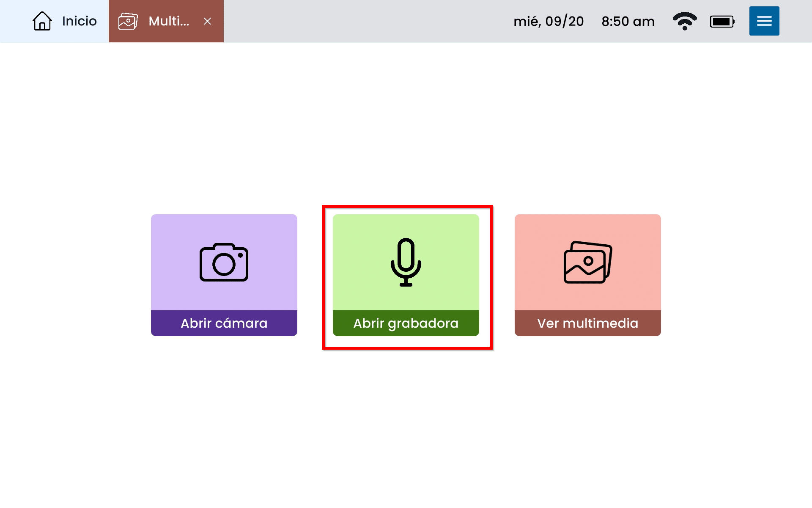
Task: Check the battery indicator icon
Action: click(722, 22)
